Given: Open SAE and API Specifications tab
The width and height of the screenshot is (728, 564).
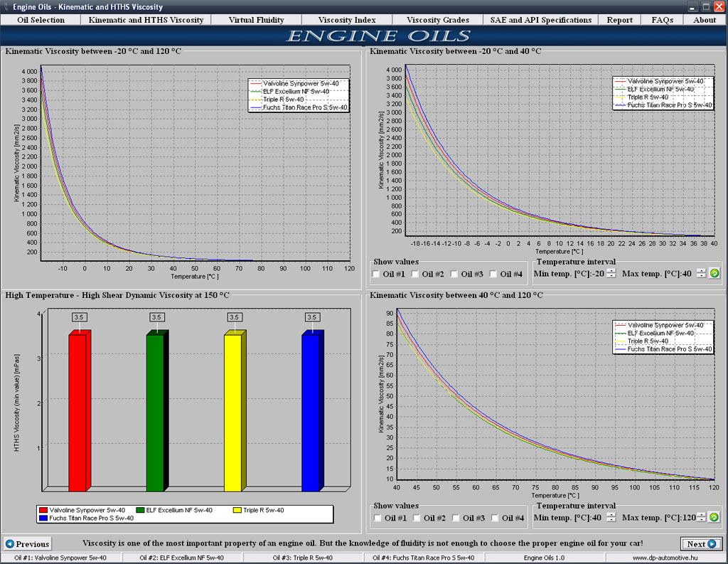Looking at the screenshot, I should pos(540,20).
